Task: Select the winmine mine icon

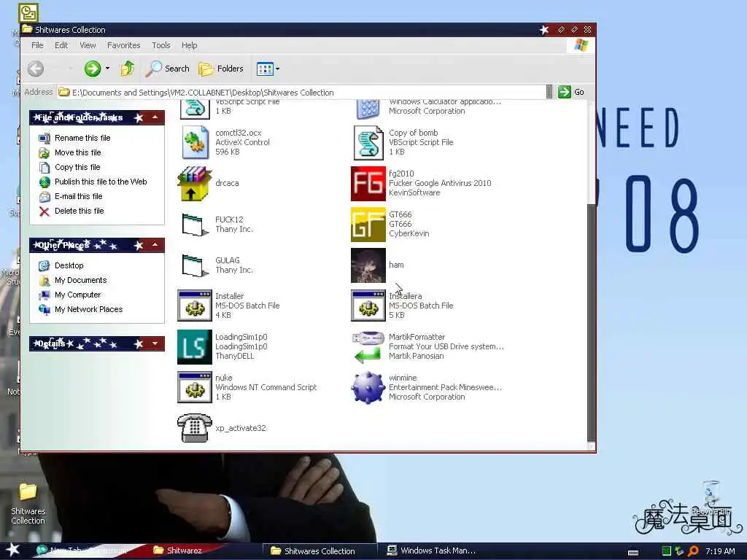Action: tap(368, 388)
